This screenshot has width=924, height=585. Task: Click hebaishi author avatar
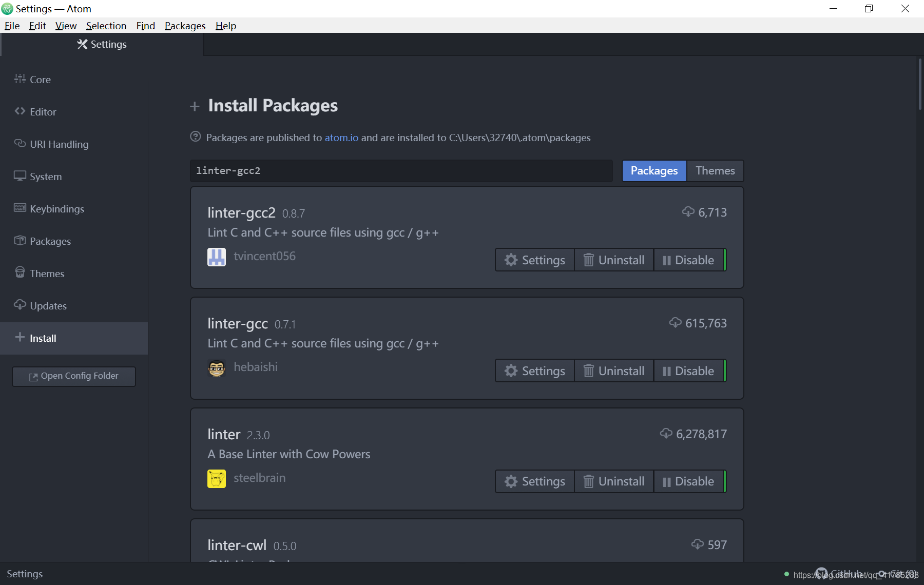[217, 367]
